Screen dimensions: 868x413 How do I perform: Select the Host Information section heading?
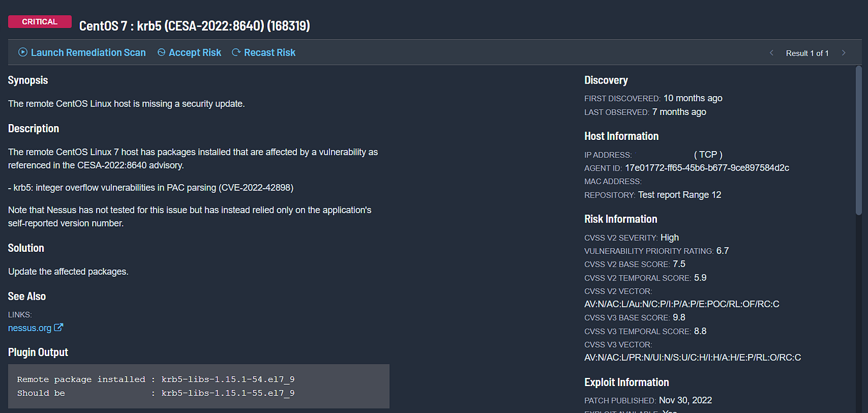tap(621, 136)
